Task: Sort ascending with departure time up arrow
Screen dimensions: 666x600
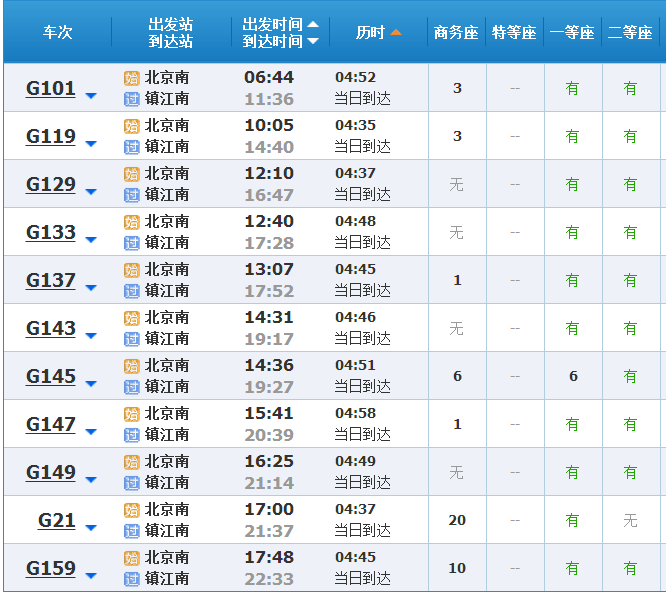Action: (x=313, y=24)
